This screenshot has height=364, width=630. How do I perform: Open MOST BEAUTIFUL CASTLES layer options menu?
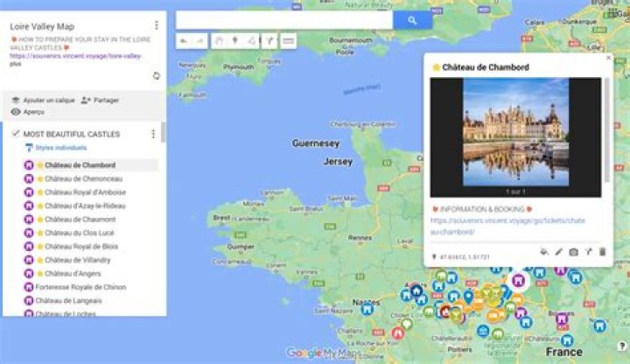click(x=153, y=134)
